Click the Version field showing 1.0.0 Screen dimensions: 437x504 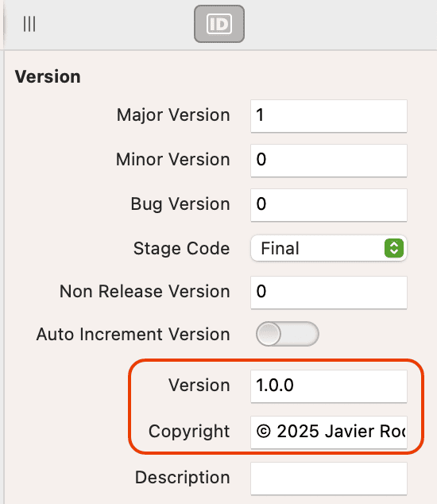[x=329, y=386]
